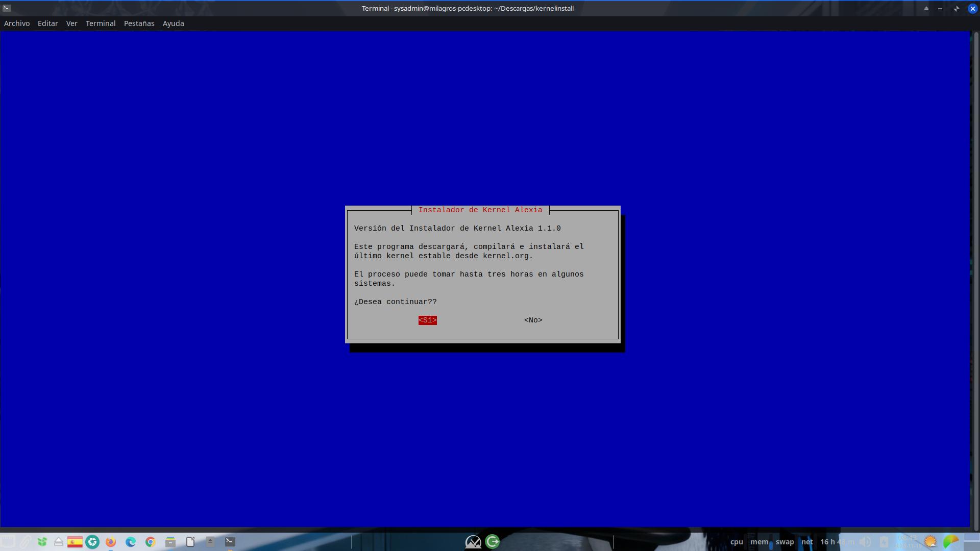980x551 pixels.
Task: Click the workspace switcher in panel corner
Action: coord(972,541)
